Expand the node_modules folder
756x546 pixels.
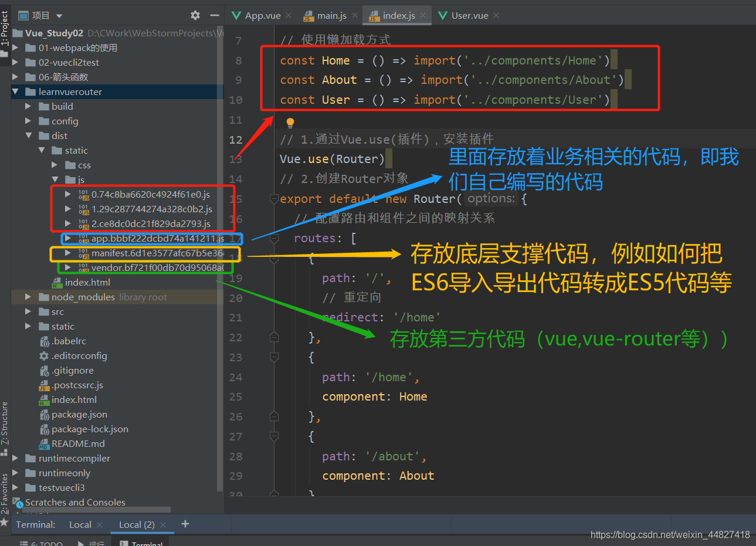tap(28, 297)
